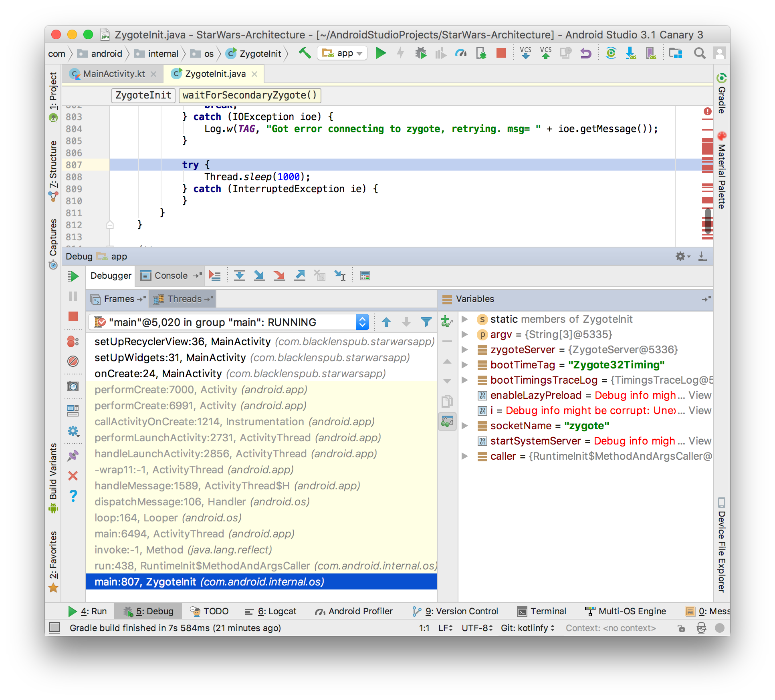Pin the debug tab icon
Viewport: 775px width, 700px height.
tap(73, 456)
